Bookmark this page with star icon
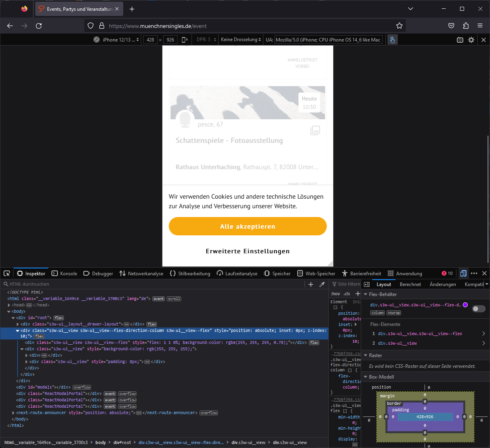The image size is (490, 448). pos(399,26)
